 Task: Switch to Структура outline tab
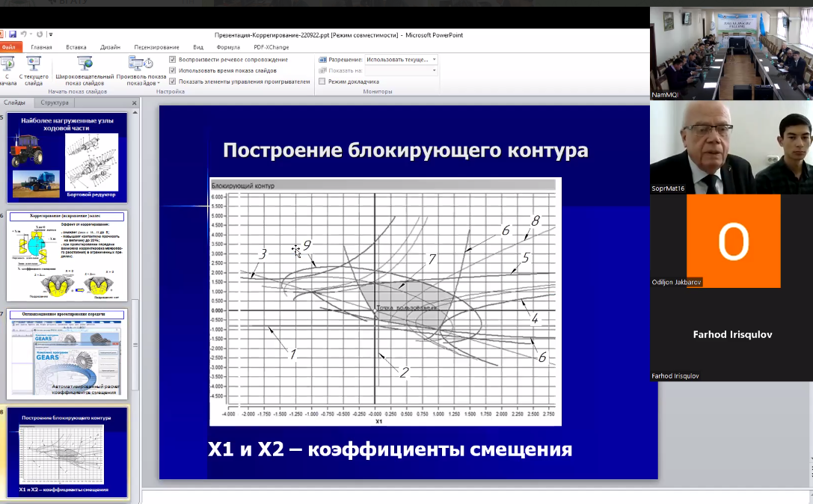[55, 102]
